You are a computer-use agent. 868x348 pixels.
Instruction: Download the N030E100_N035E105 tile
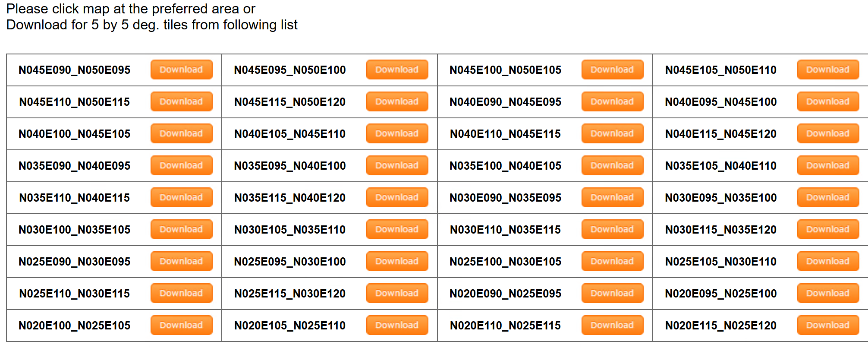181,229
